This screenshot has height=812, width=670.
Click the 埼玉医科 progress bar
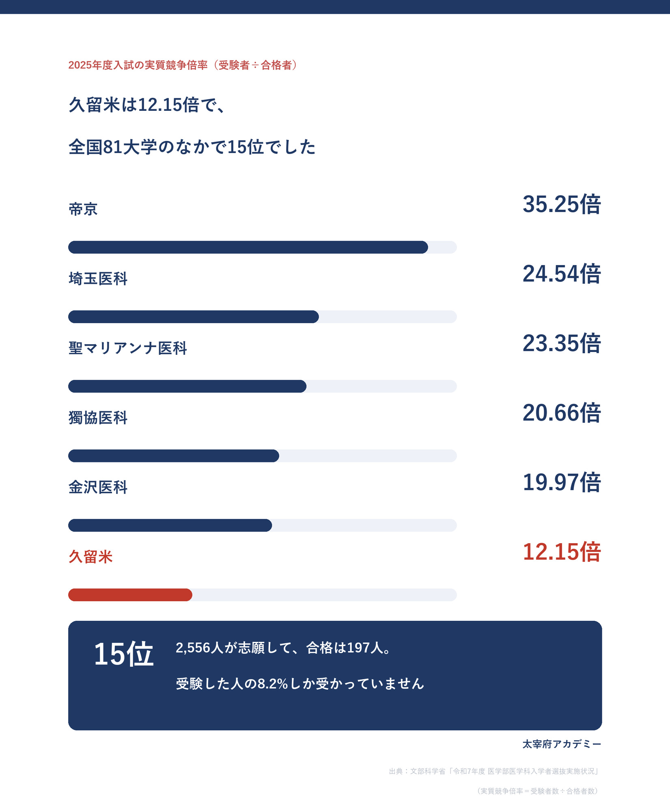click(x=262, y=317)
